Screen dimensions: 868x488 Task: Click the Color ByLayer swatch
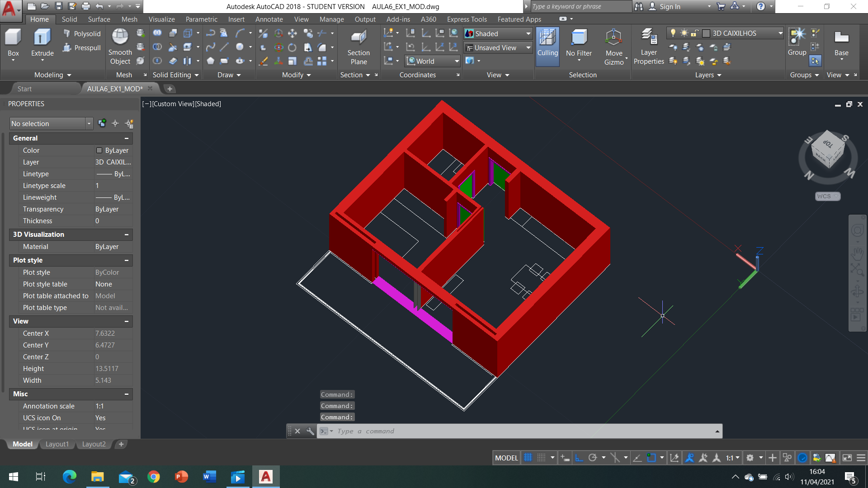99,150
